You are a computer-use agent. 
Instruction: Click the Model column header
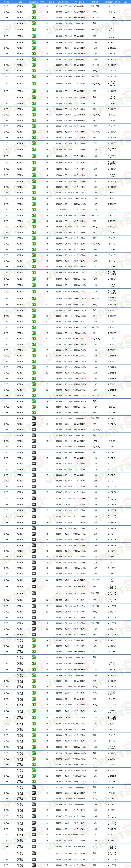coord(20,2)
